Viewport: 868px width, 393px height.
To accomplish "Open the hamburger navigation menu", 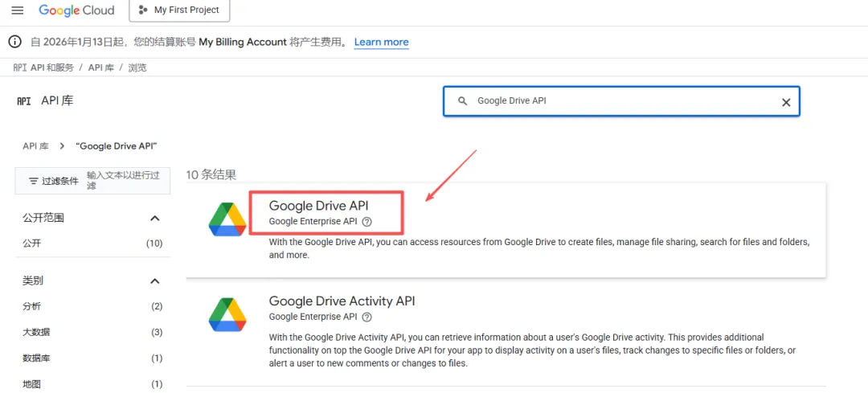I will (x=18, y=10).
